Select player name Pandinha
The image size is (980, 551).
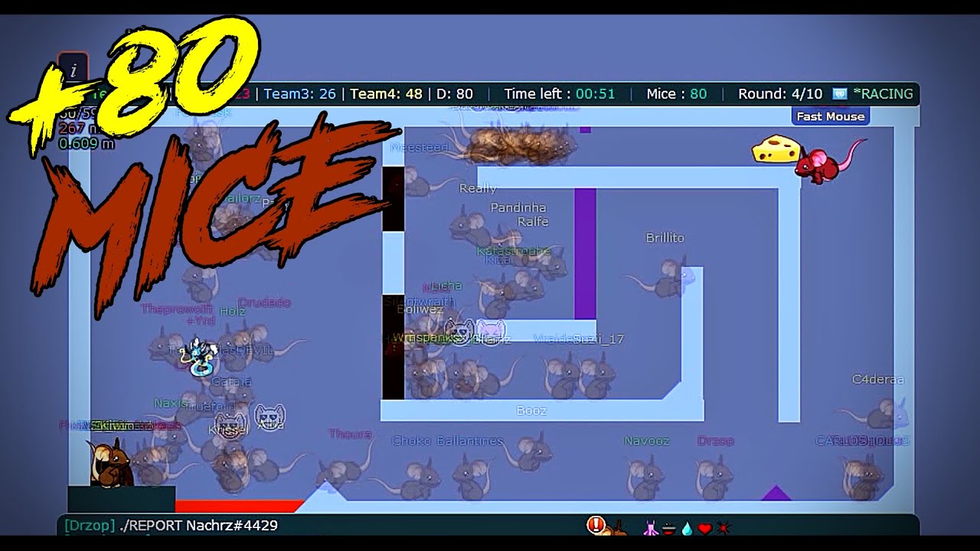click(x=518, y=208)
